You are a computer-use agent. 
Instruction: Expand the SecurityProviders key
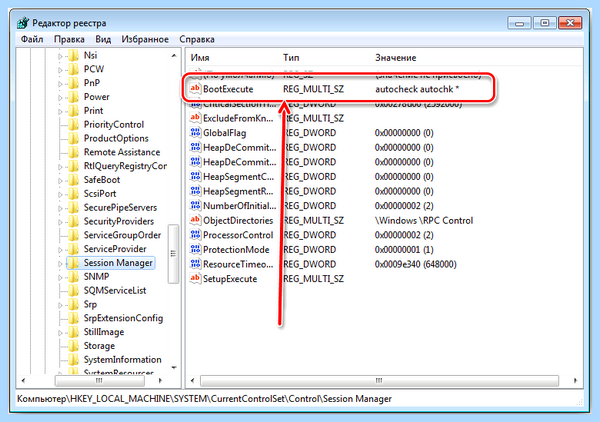[60, 222]
